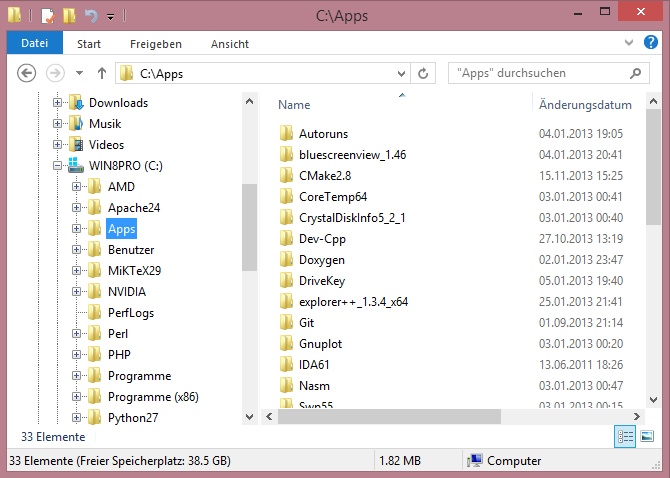670x478 pixels.
Task: Click the Git folder icon
Action: (286, 323)
